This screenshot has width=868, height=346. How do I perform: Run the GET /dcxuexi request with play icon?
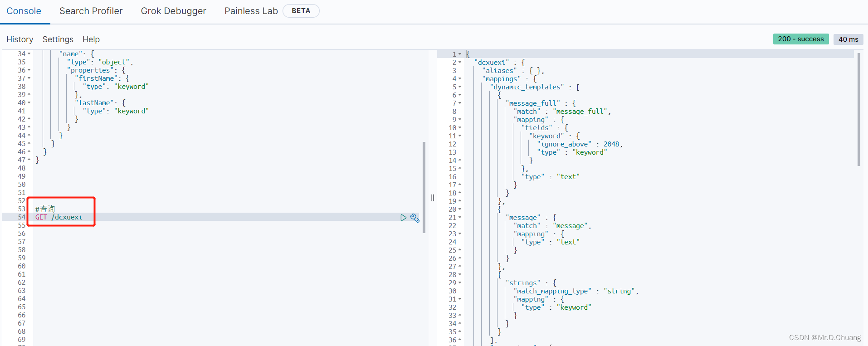pos(403,218)
